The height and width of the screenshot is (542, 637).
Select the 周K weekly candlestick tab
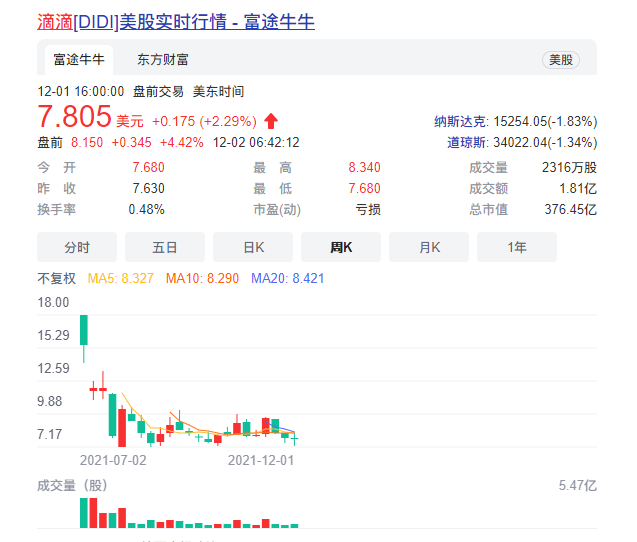coord(341,247)
